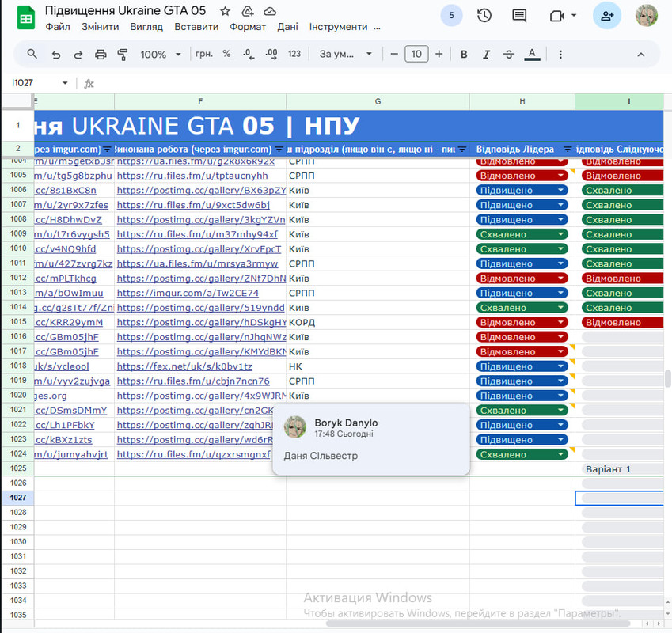This screenshot has width=672, height=633.
Task: Open the font family dropdown За ум...
Action: (345, 54)
